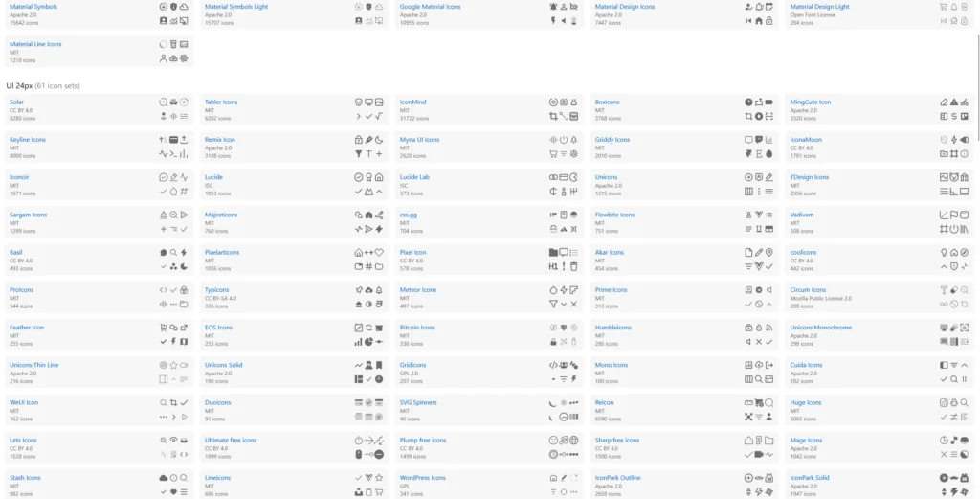The height and width of the screenshot is (499, 980).
Task: Click the bell icon in Typicons card
Action: (x=379, y=289)
